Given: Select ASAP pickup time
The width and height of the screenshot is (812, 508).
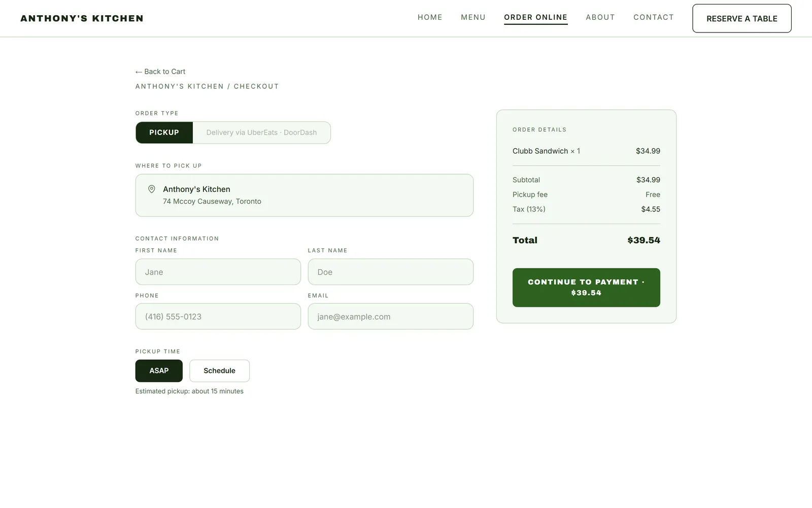Looking at the screenshot, I should [159, 371].
